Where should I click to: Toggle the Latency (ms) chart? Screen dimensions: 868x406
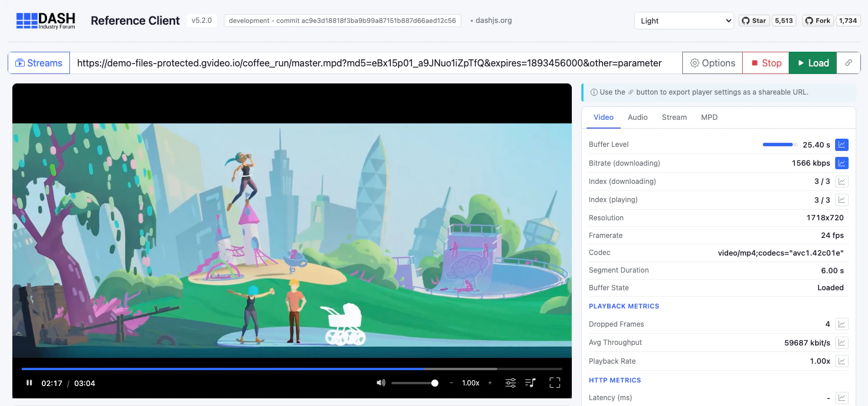point(842,398)
